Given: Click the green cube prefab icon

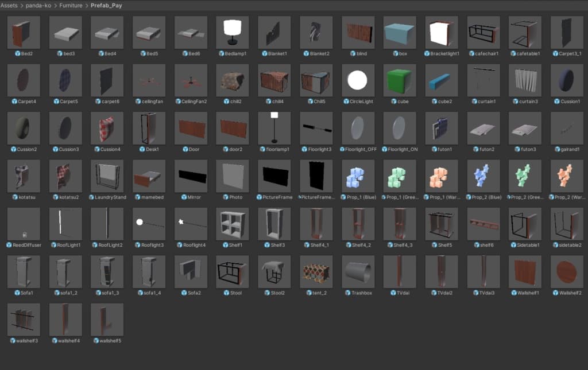Looking at the screenshot, I should coord(400,80).
